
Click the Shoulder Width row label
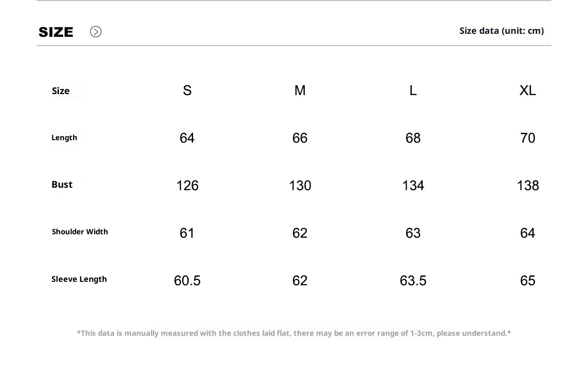[x=80, y=232]
